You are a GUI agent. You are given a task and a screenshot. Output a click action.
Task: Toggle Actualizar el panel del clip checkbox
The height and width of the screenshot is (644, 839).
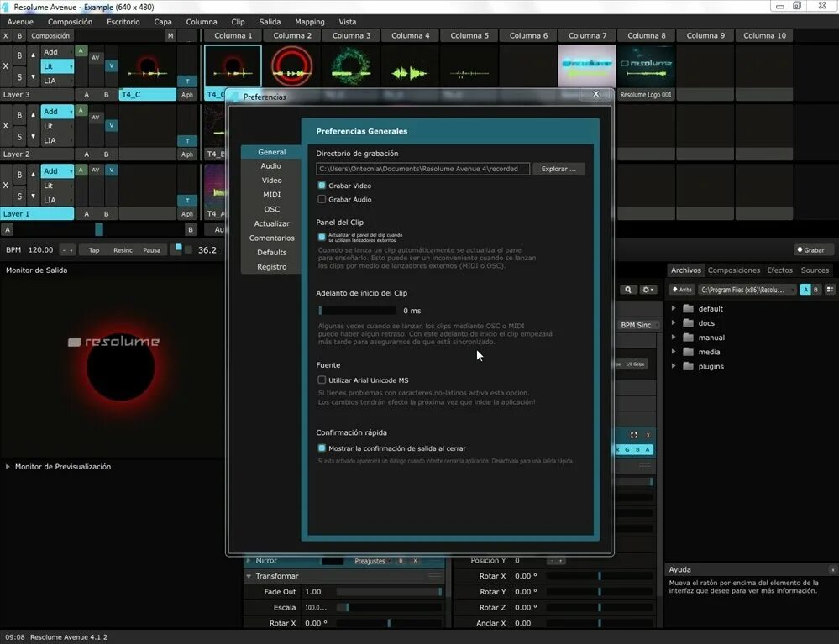pos(322,237)
